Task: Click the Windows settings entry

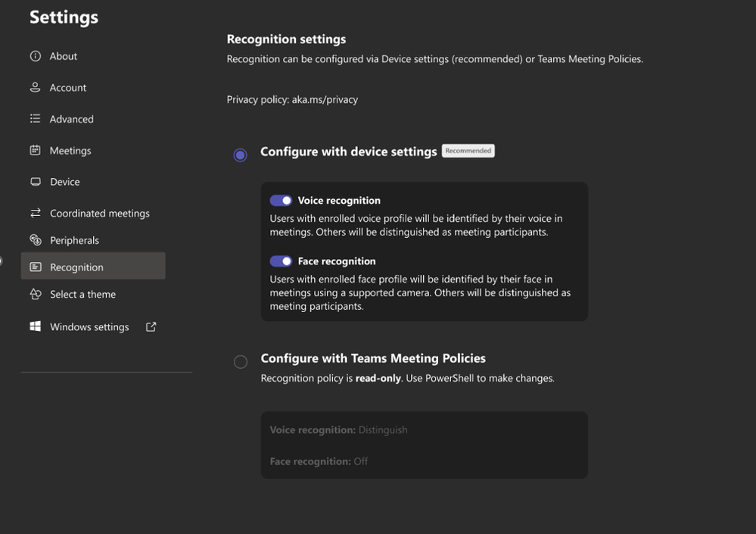Action: [x=89, y=326]
